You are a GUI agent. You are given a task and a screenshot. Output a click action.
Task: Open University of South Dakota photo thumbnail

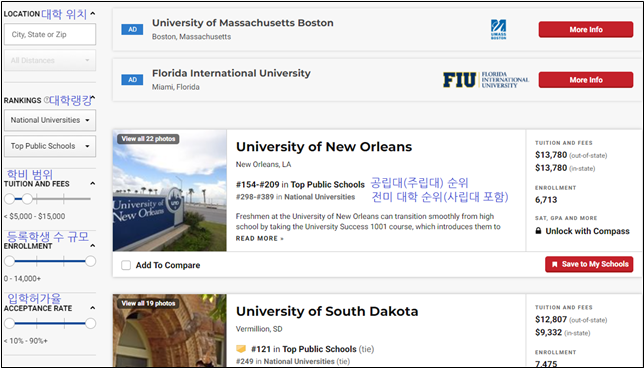[170, 331]
